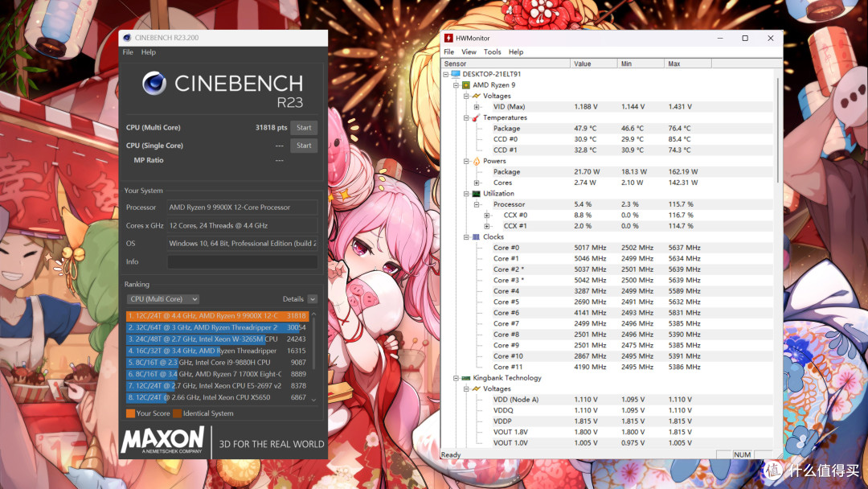
Task: Collapse the Kingbank Technology node
Action: [457, 378]
